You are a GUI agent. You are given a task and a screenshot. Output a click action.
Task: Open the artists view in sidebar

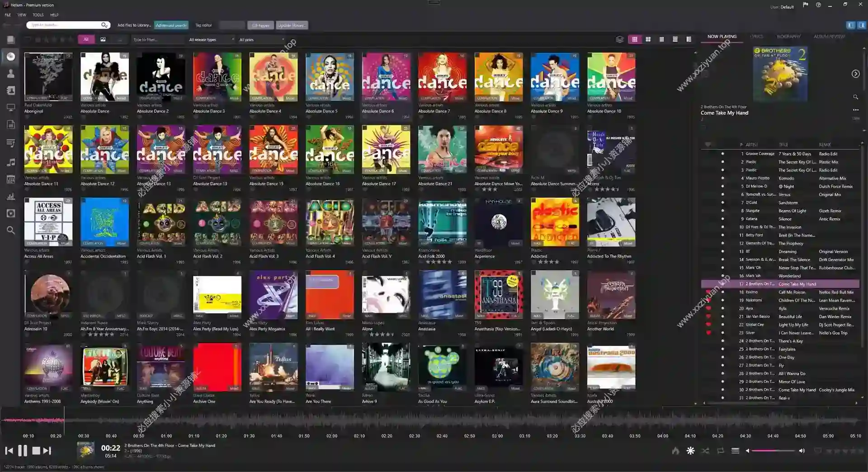click(x=11, y=74)
